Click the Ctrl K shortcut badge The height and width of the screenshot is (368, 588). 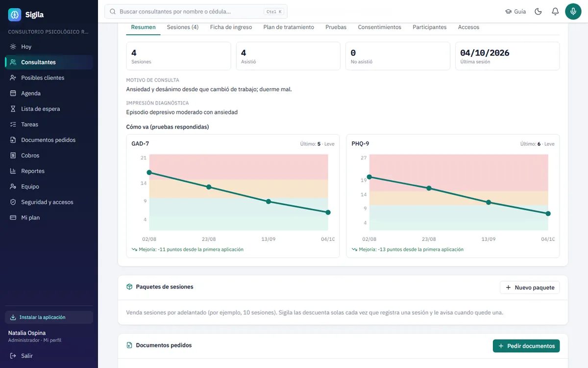click(x=273, y=12)
